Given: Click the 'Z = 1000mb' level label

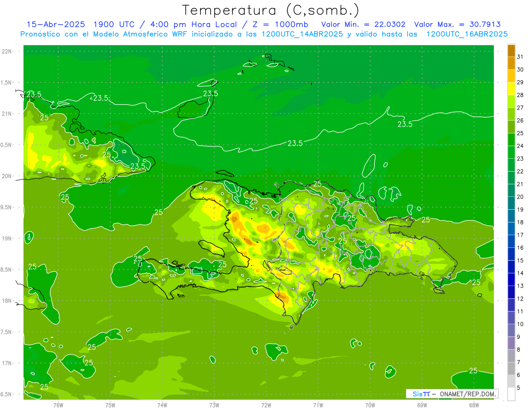Looking at the screenshot, I should (x=279, y=24).
